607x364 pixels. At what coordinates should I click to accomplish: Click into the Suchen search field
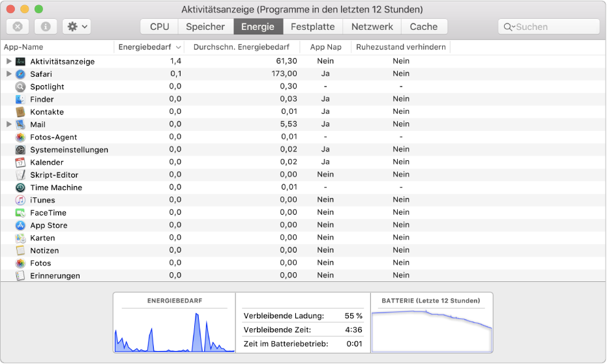point(549,27)
